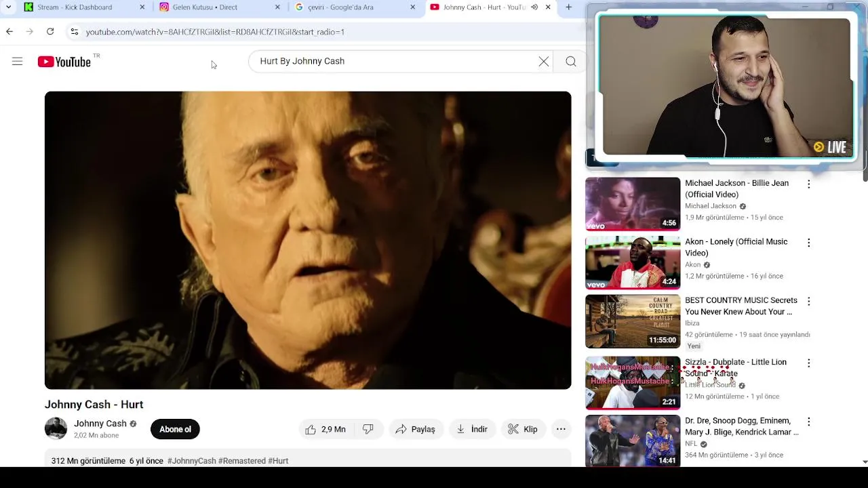868x488 pixels.
Task: Open Akon - Lonely video thumbnail
Action: (633, 263)
